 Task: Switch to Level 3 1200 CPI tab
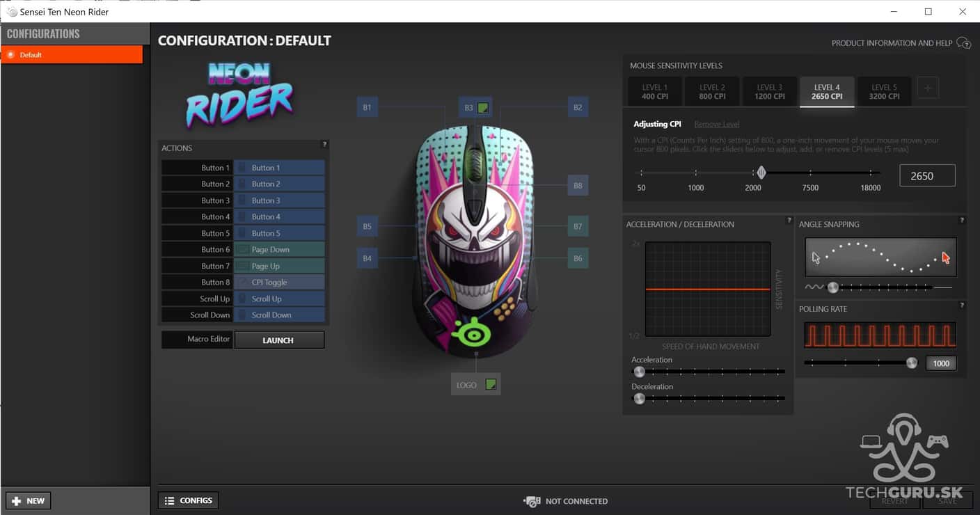pos(770,92)
